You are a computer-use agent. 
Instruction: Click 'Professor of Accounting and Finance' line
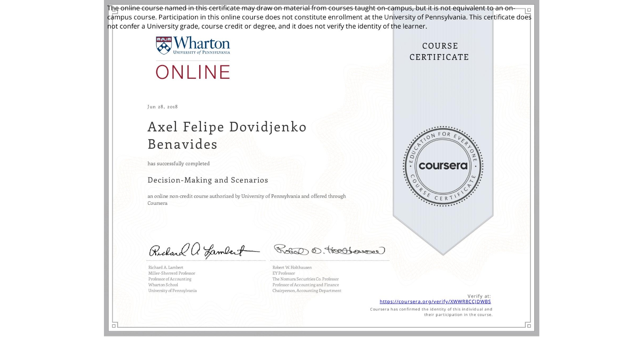point(306,285)
